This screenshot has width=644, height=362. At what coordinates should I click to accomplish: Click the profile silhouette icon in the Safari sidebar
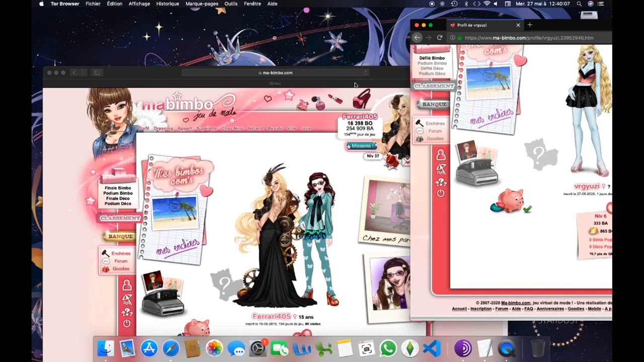pyautogui.click(x=127, y=286)
